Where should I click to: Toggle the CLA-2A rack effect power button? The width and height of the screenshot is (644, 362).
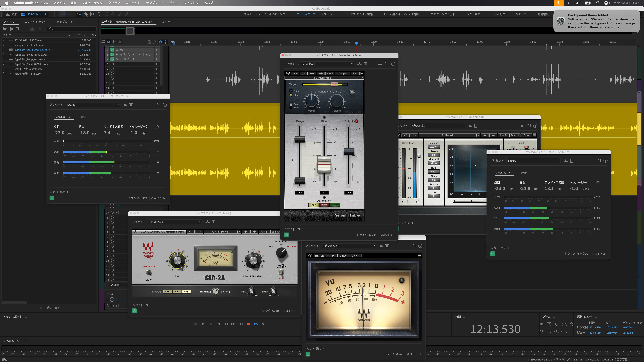tap(134, 311)
